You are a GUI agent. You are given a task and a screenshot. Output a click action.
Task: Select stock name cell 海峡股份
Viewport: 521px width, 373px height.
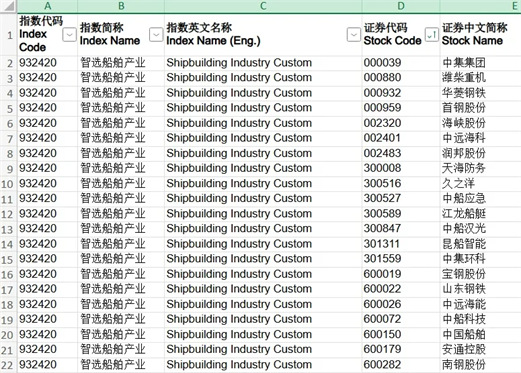coord(480,123)
